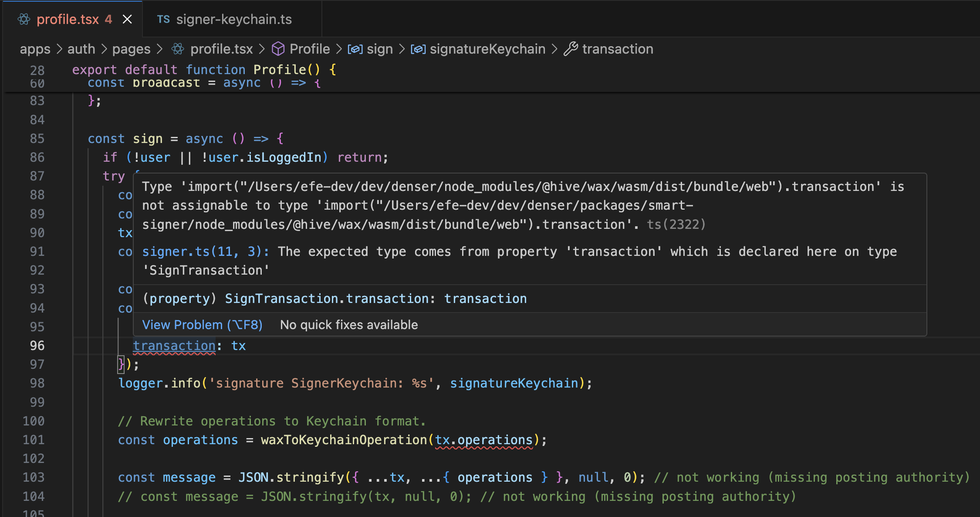Expand chevron after Profile breadcrumb
The width and height of the screenshot is (980, 517).
point(339,49)
